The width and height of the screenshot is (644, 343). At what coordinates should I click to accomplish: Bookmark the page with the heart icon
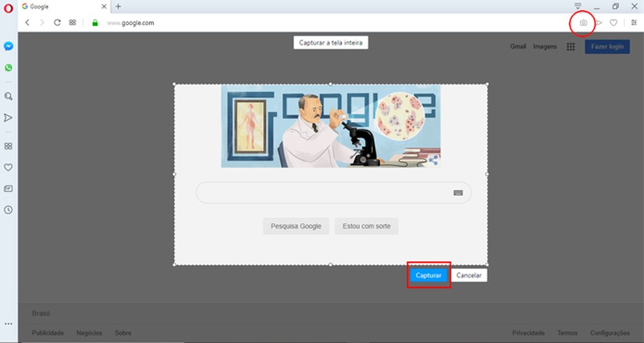coord(613,23)
